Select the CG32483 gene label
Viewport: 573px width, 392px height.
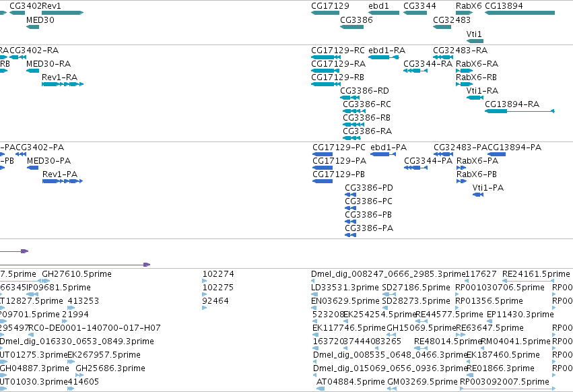coord(452,20)
